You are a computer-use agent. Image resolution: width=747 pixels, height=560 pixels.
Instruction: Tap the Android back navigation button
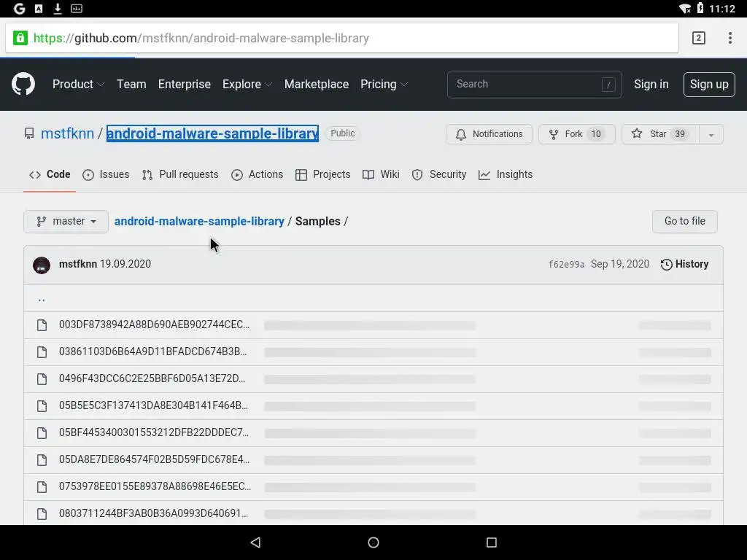tap(256, 542)
